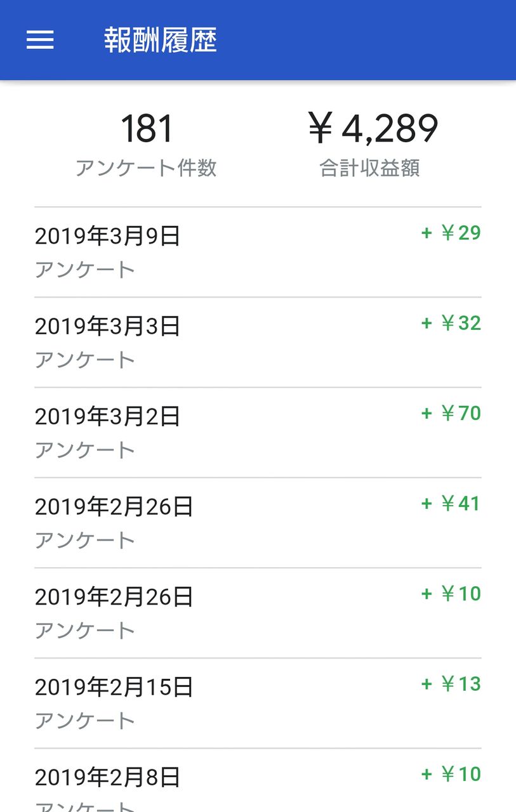Select the 2019年2月26日 date beside +¥10
The height and width of the screenshot is (812, 516).
(x=114, y=597)
